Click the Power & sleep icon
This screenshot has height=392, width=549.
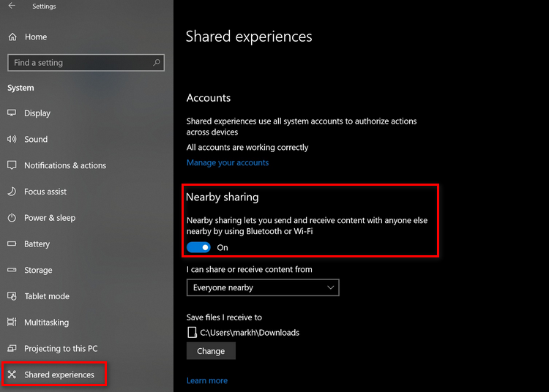tap(12, 217)
